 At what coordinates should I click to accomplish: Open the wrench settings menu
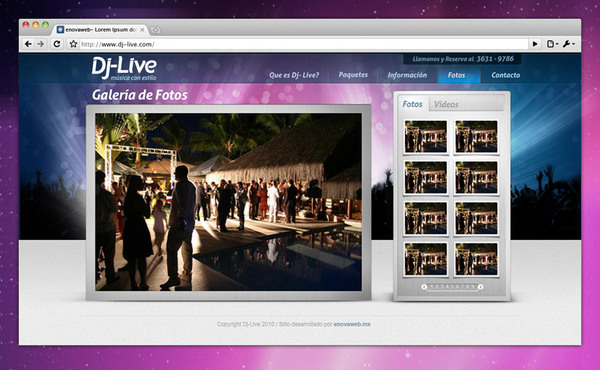pos(568,44)
